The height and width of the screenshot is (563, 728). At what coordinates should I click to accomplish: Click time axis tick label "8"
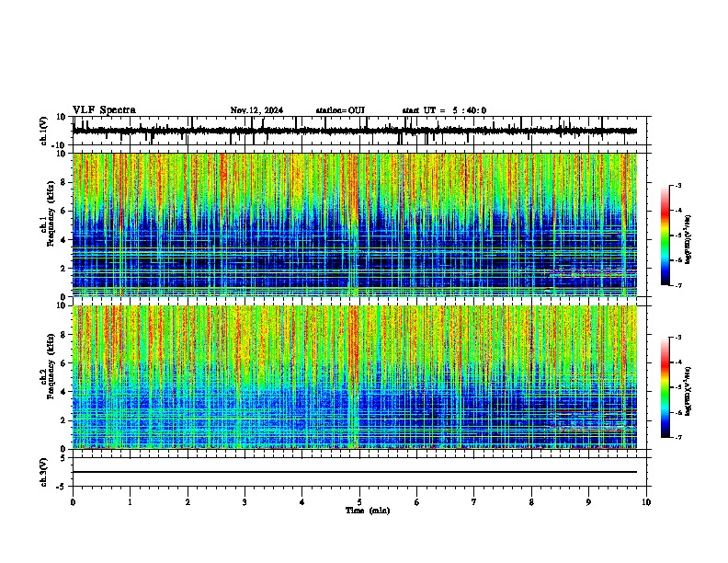pos(531,502)
